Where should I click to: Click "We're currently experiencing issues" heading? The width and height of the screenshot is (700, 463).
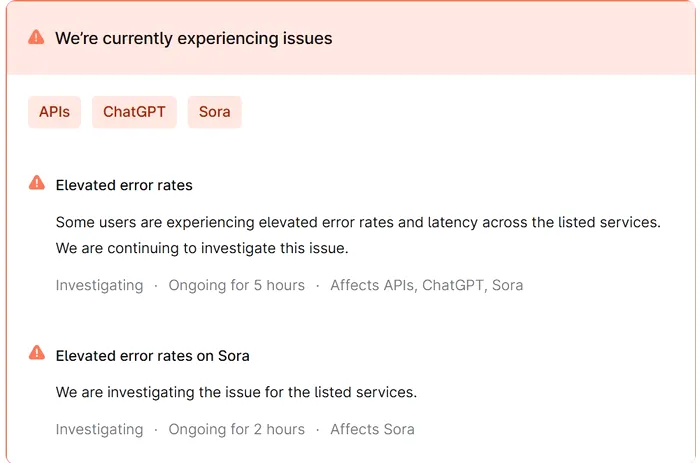[194, 38]
